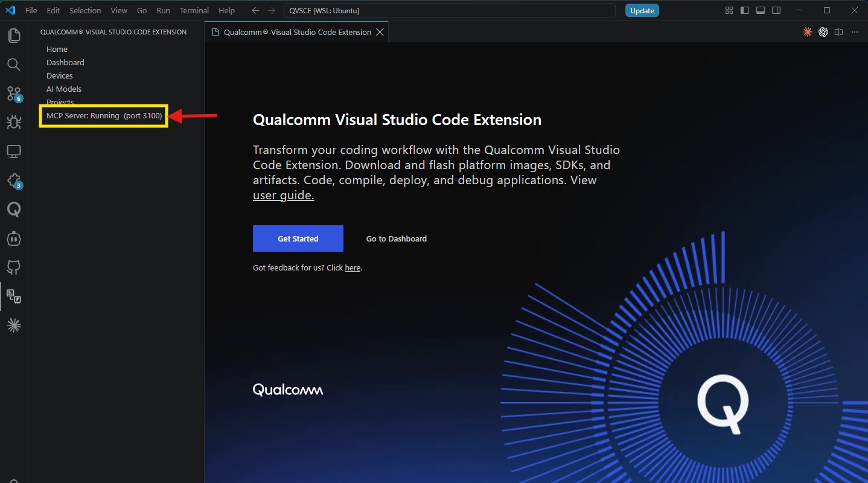Open the Terminal menu
Screen dimensions: 868x483
[194, 10]
